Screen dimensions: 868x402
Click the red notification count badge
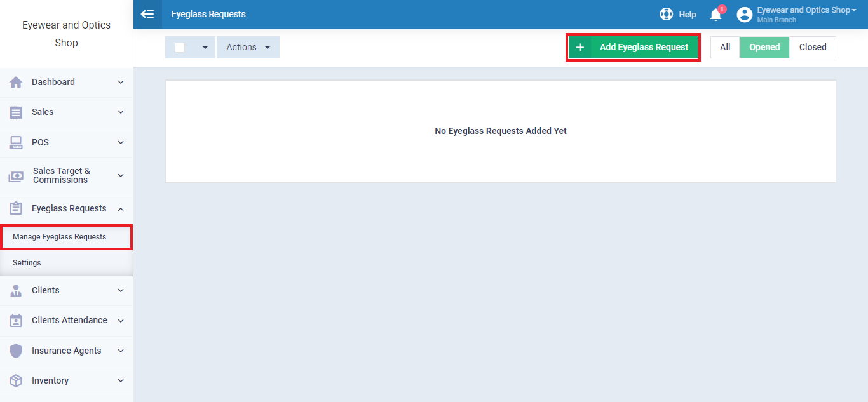722,9
